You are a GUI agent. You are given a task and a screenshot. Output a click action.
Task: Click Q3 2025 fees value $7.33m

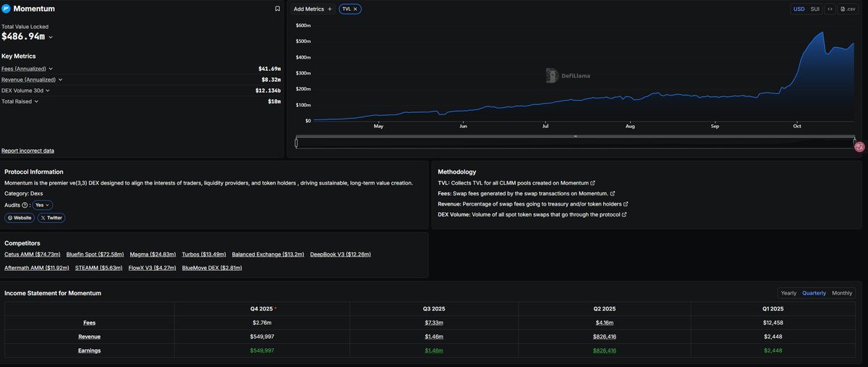[433, 323]
